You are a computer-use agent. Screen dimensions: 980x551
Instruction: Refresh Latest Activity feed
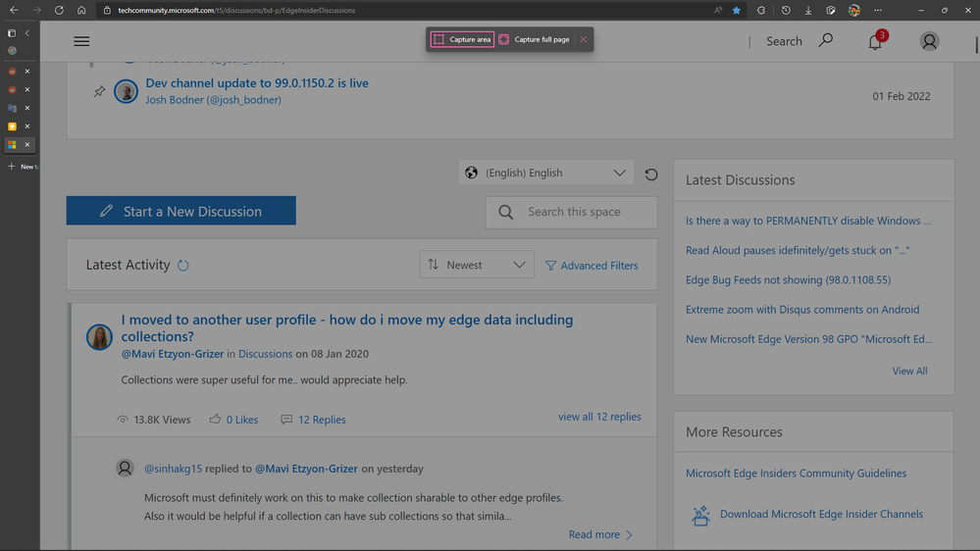click(182, 266)
